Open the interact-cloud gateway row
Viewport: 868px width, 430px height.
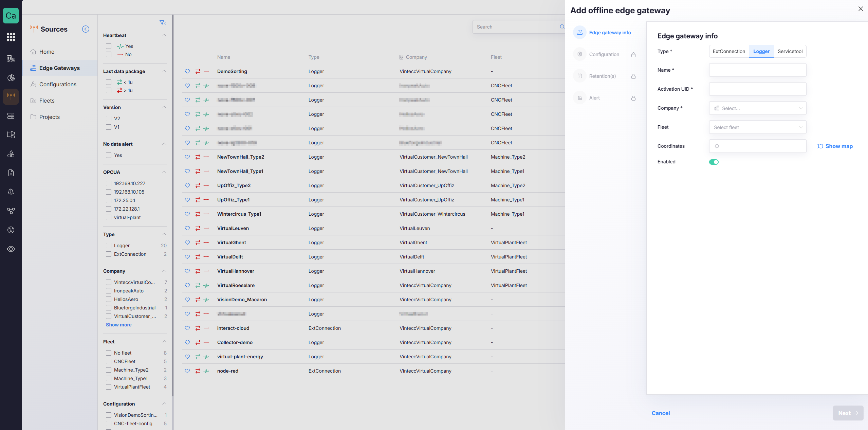[373, 328]
